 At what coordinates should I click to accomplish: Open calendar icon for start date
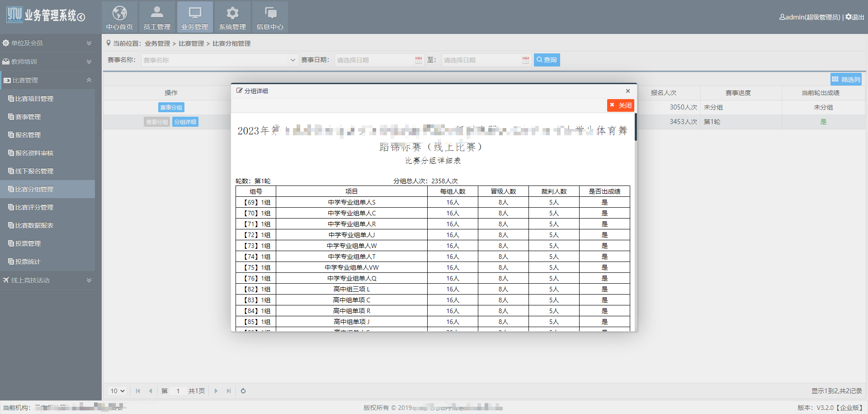tap(419, 60)
